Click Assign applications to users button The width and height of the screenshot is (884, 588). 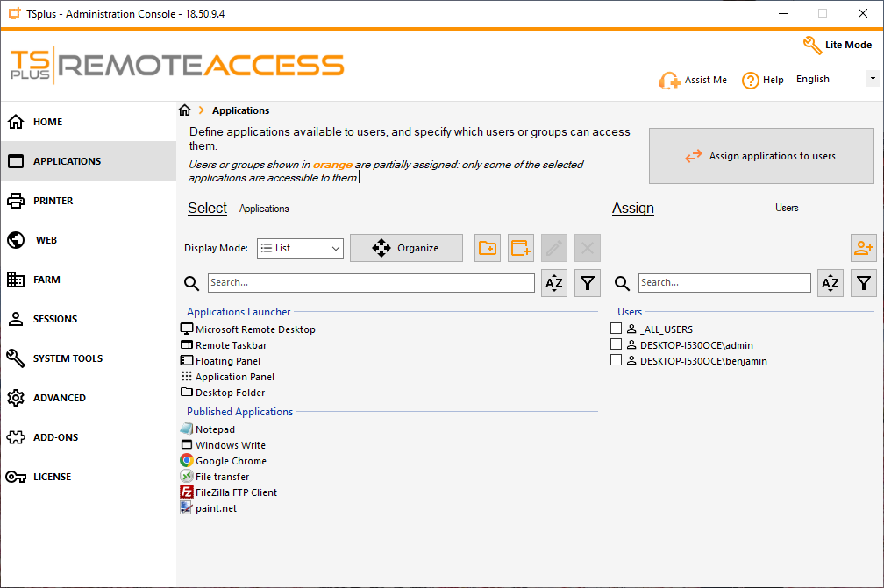[x=761, y=156]
